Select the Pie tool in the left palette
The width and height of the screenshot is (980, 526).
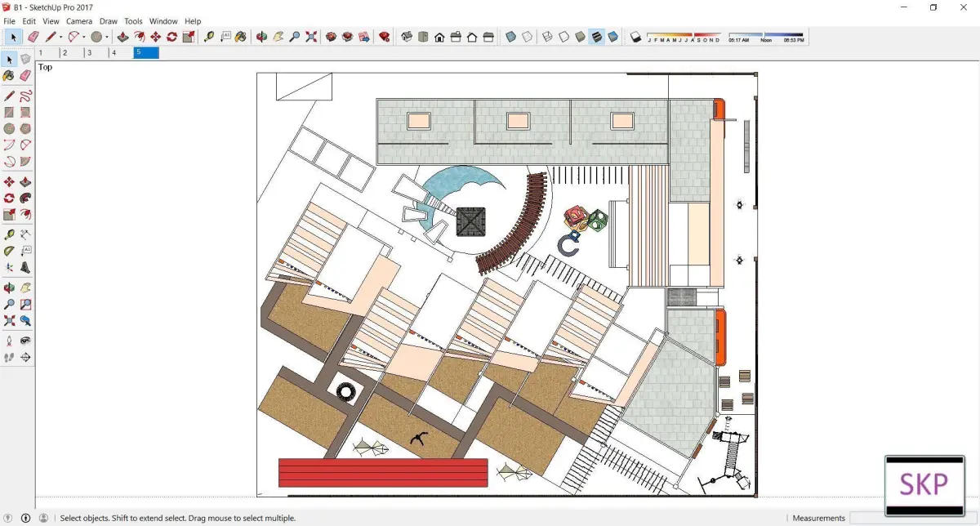click(25, 162)
